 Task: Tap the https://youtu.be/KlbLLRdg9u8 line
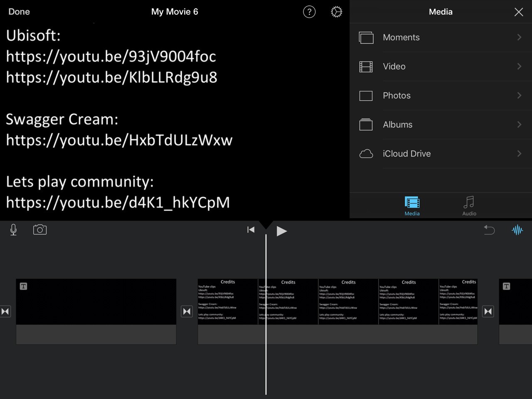pos(111,78)
